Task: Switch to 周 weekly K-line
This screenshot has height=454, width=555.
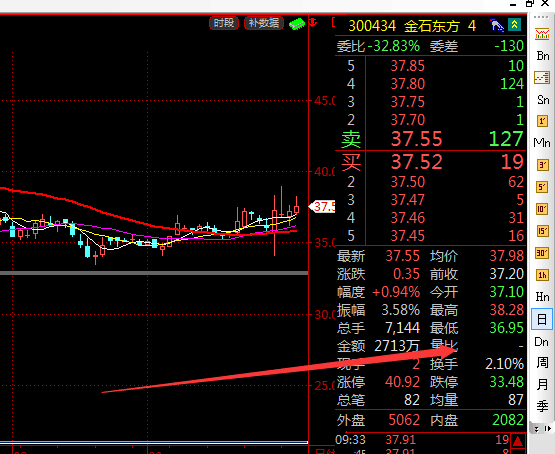Action: 542,363
